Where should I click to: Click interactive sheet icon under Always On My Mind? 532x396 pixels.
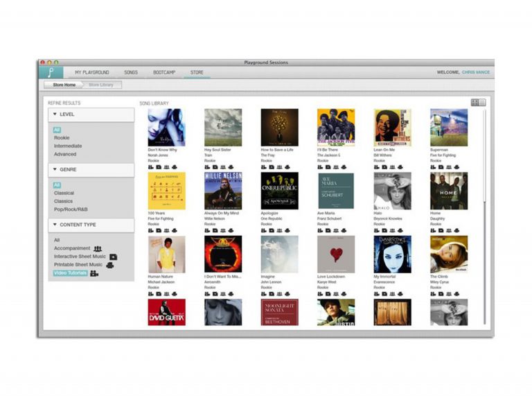pos(215,231)
